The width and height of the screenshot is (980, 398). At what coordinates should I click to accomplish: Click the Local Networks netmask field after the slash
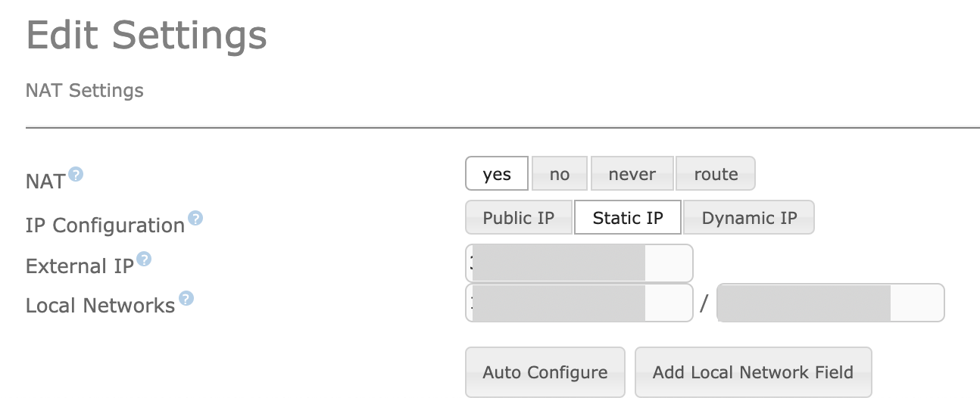831,303
